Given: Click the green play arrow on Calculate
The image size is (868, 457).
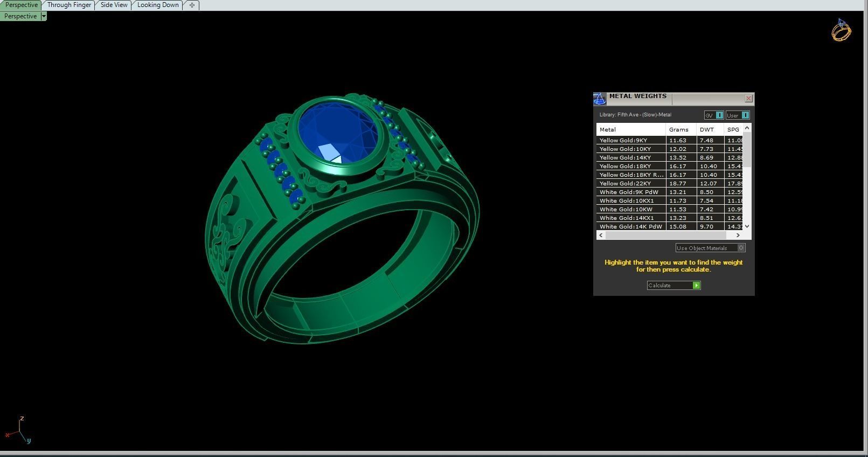Looking at the screenshot, I should pyautogui.click(x=696, y=285).
